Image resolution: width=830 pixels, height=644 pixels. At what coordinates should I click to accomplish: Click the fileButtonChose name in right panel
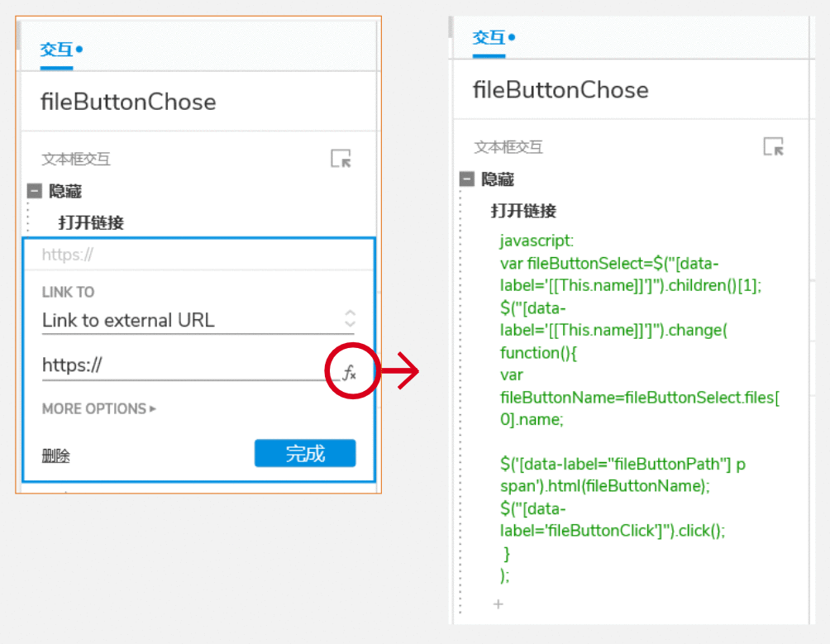click(x=560, y=89)
